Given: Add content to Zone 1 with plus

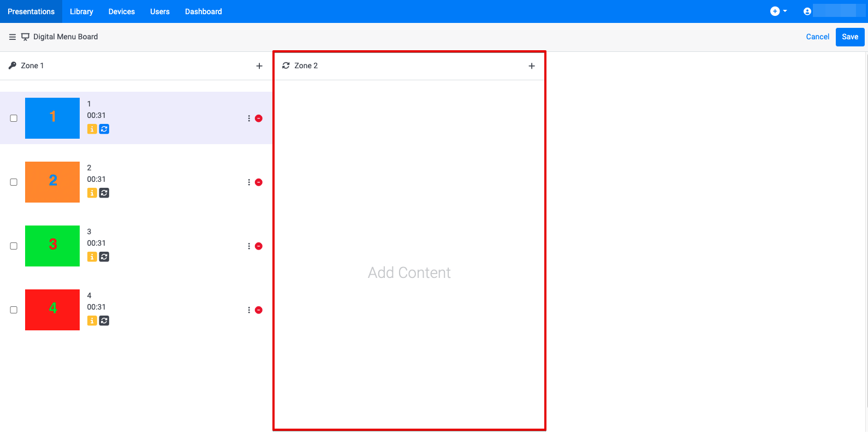Looking at the screenshot, I should [259, 66].
